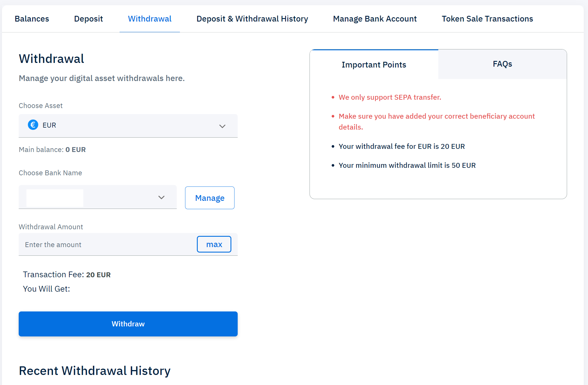Viewport: 588px width, 385px height.
Task: Open Token Sale Transactions tab
Action: (487, 19)
